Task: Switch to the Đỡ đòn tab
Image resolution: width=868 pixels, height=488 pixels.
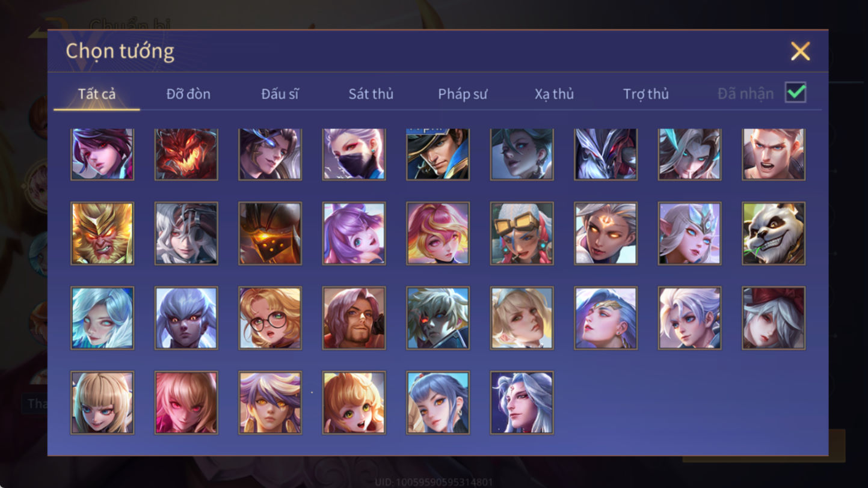Action: (188, 94)
